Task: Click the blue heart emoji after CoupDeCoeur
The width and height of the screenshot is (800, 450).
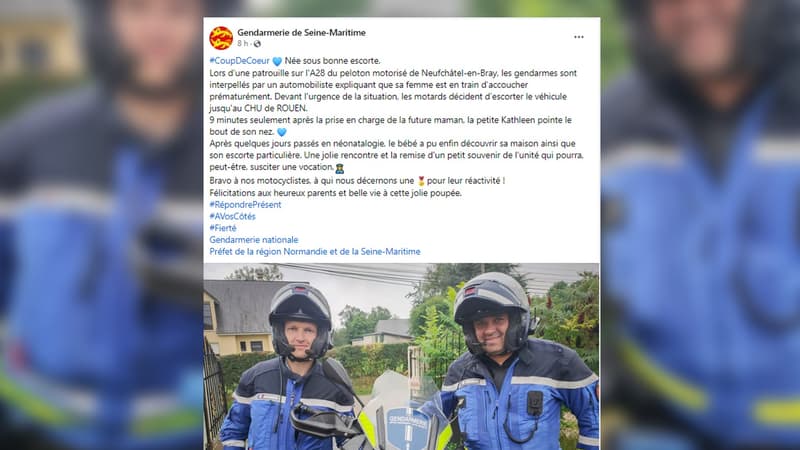Action: click(x=277, y=61)
